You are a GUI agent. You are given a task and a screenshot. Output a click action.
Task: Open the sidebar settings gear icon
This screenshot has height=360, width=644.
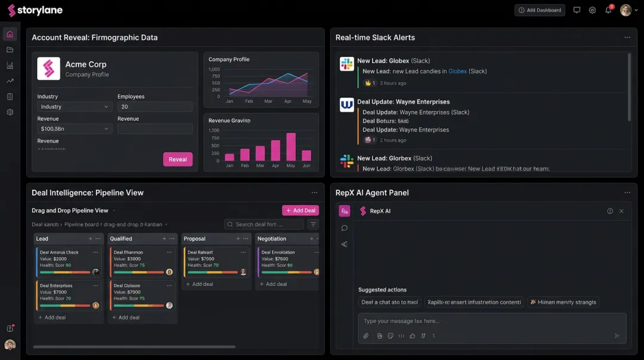[x=10, y=112]
